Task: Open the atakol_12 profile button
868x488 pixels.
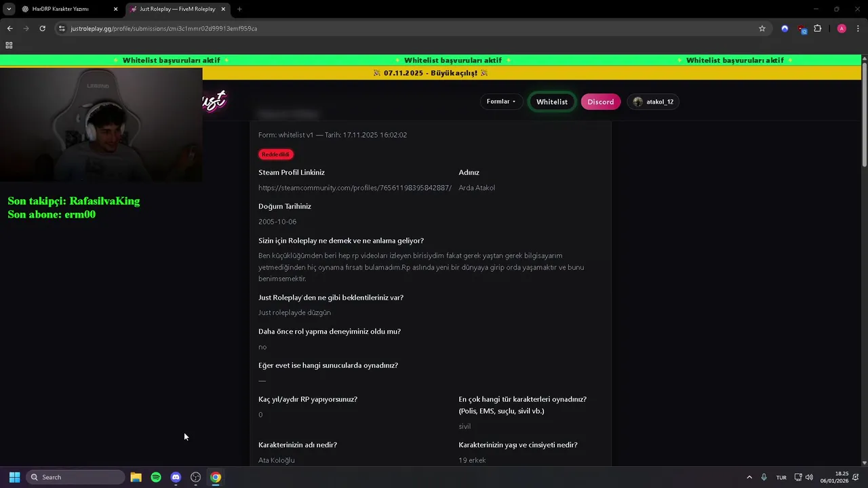Action: pyautogui.click(x=652, y=102)
